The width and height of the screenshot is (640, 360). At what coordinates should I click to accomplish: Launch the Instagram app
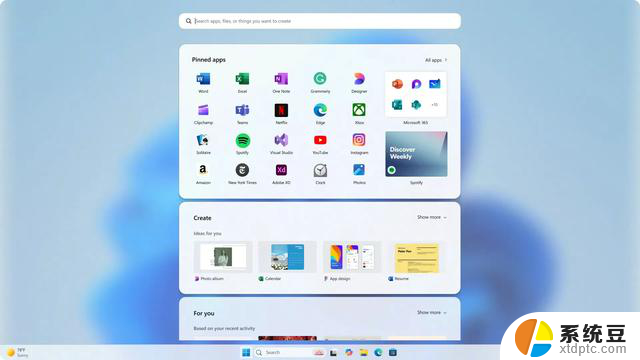coord(359,140)
